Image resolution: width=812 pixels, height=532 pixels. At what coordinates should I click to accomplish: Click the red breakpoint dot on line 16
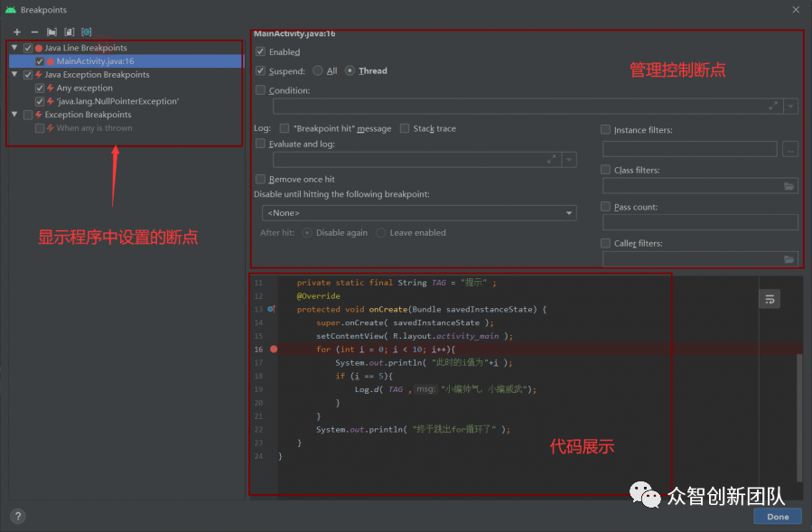(x=274, y=350)
